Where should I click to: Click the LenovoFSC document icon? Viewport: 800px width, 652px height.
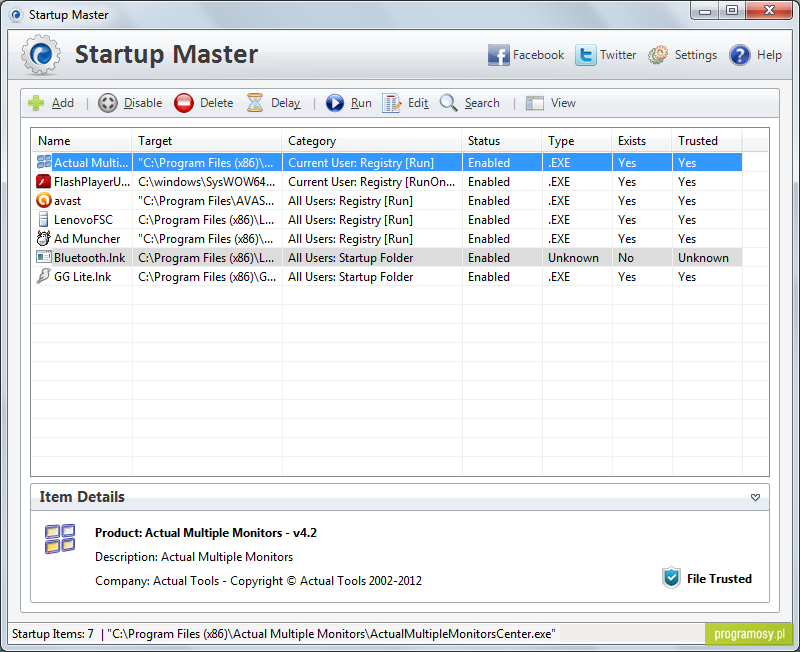coord(44,219)
